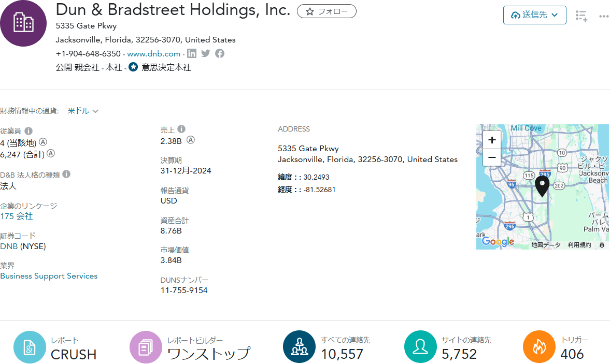Click the 406 triggers count
The width and height of the screenshot is (610, 364).
pyautogui.click(x=572, y=354)
